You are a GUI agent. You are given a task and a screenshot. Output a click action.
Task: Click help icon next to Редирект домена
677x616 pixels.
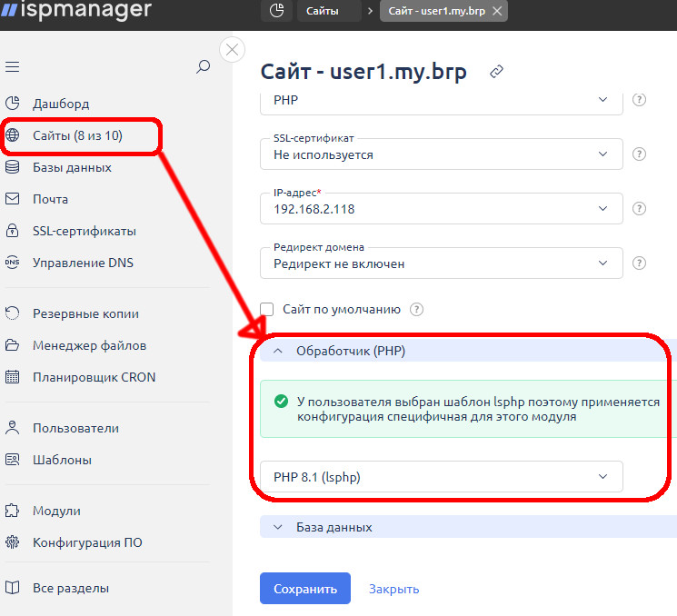tap(639, 263)
